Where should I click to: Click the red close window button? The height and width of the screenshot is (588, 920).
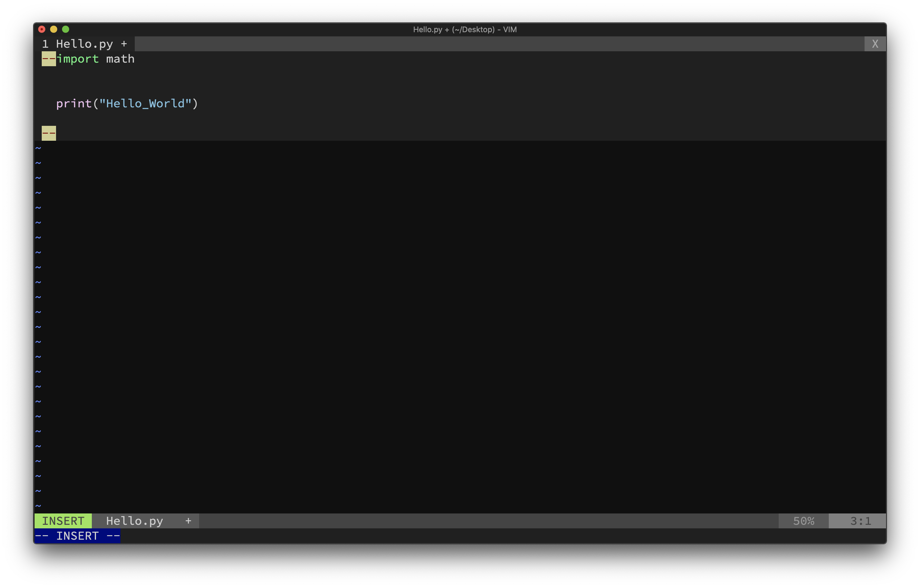[42, 29]
